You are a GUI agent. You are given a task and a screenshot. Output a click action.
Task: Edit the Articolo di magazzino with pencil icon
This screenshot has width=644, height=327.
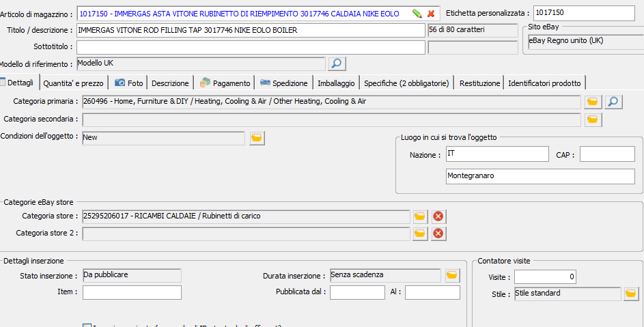click(417, 14)
